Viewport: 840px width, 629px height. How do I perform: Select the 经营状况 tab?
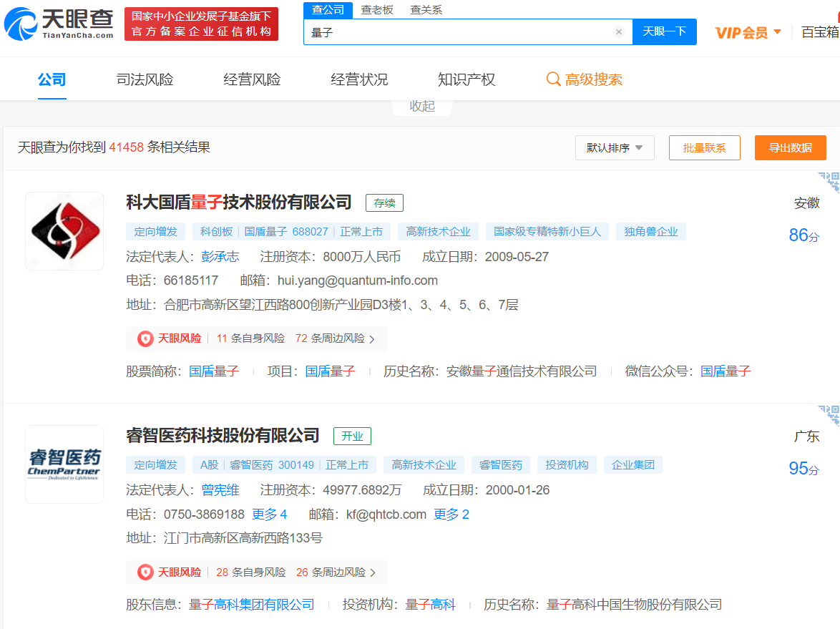359,79
